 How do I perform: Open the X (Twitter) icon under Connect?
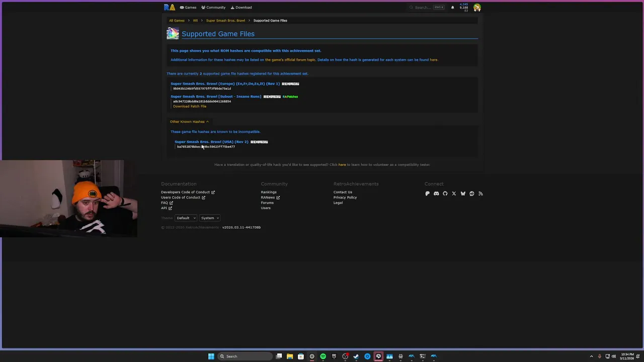[454, 194]
